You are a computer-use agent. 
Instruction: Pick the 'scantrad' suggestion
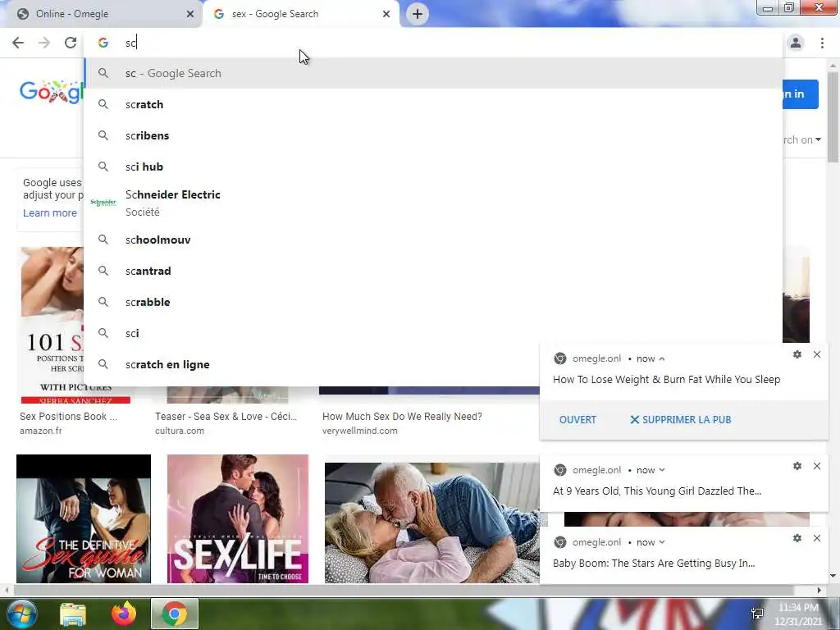click(x=434, y=271)
